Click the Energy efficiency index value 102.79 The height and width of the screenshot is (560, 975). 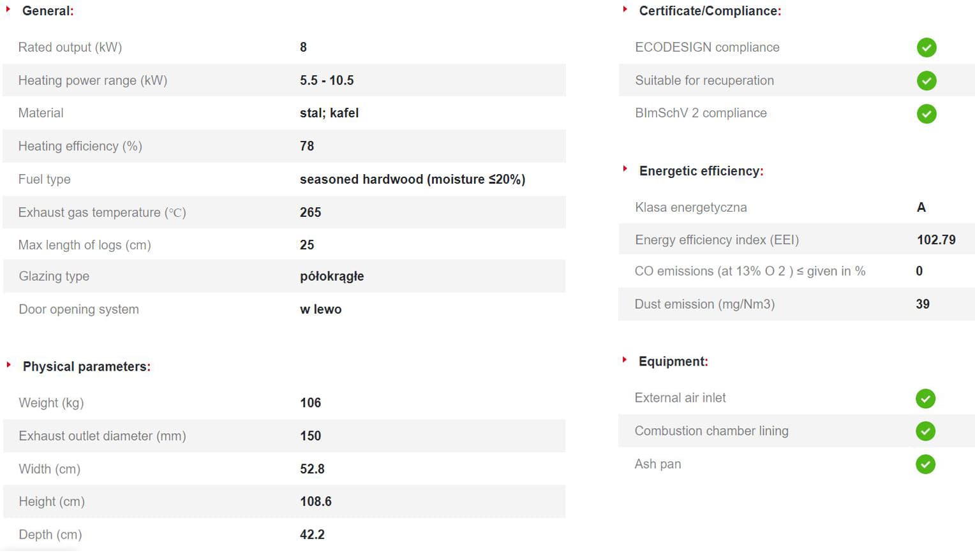(x=936, y=240)
